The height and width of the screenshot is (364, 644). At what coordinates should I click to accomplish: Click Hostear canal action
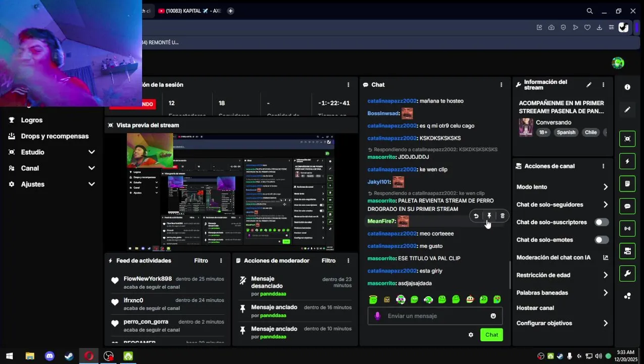coord(535,308)
